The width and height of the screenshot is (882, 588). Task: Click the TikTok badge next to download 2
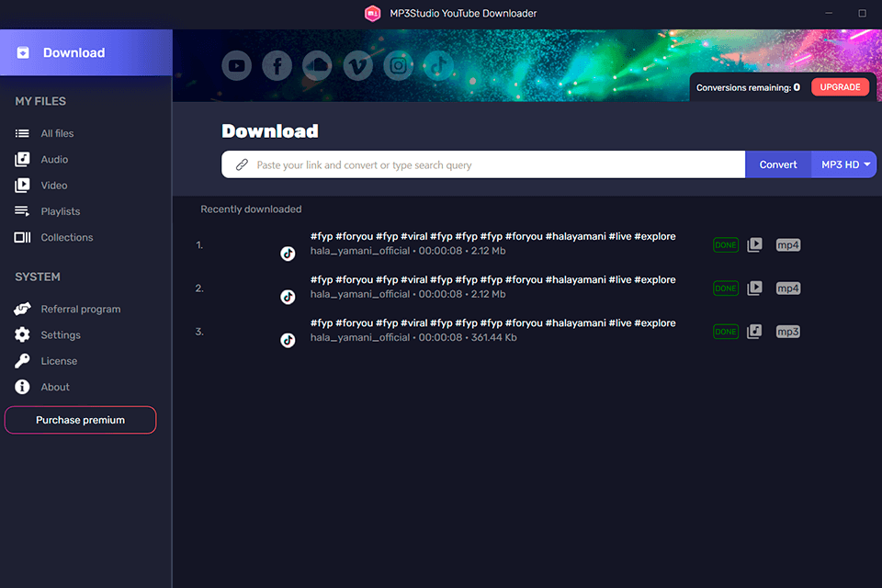(288, 296)
